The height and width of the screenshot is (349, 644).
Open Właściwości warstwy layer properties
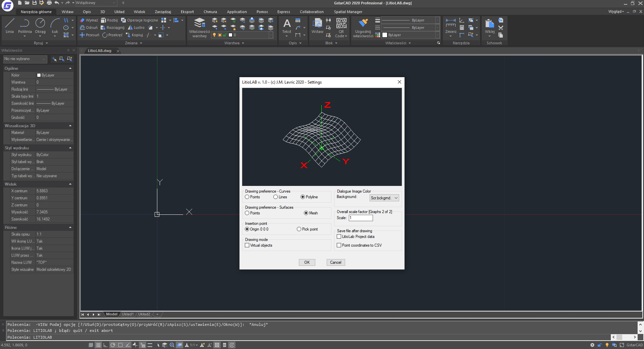(x=200, y=28)
